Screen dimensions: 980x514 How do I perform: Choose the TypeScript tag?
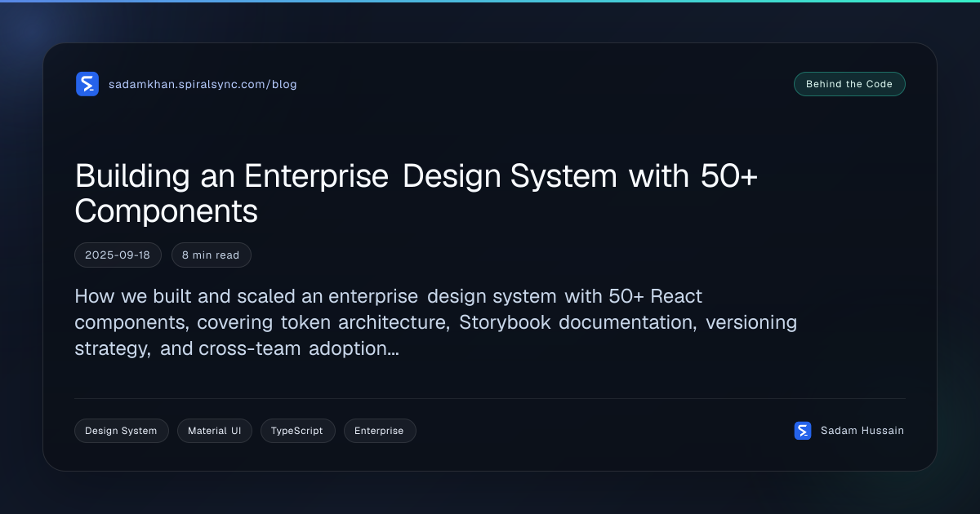pos(297,431)
